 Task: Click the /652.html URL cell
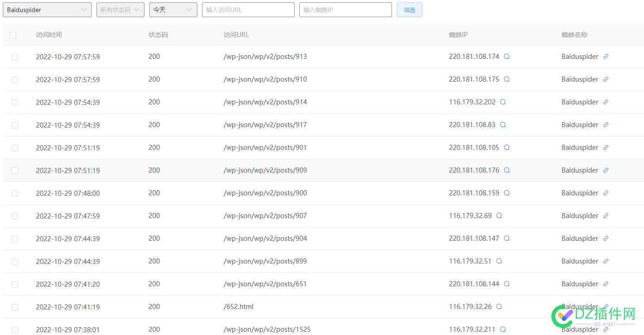point(238,307)
